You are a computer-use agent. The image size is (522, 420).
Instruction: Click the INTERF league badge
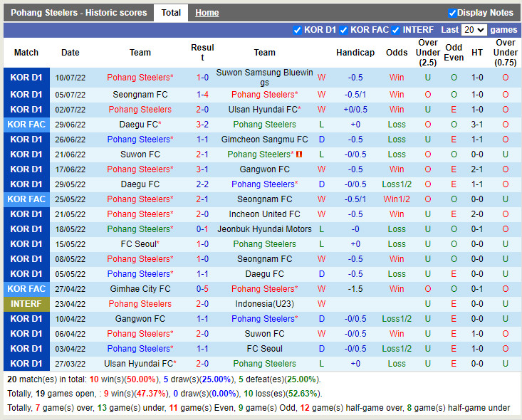[x=26, y=304]
